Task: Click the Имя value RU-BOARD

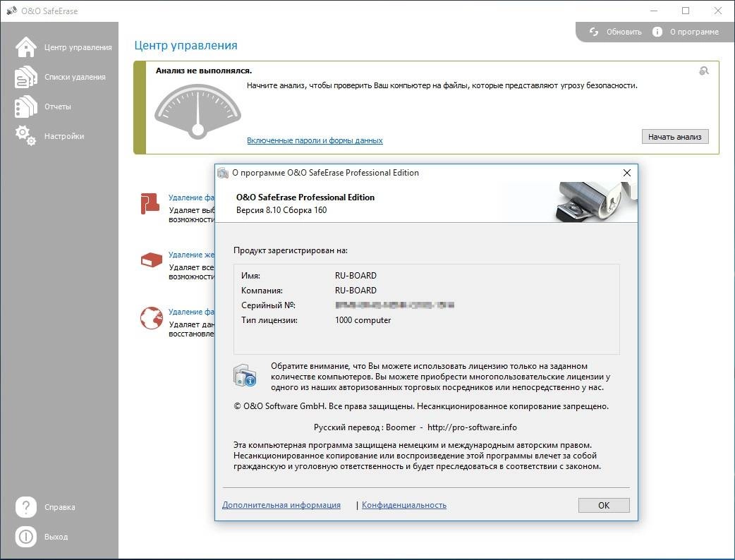Action: pyautogui.click(x=356, y=276)
